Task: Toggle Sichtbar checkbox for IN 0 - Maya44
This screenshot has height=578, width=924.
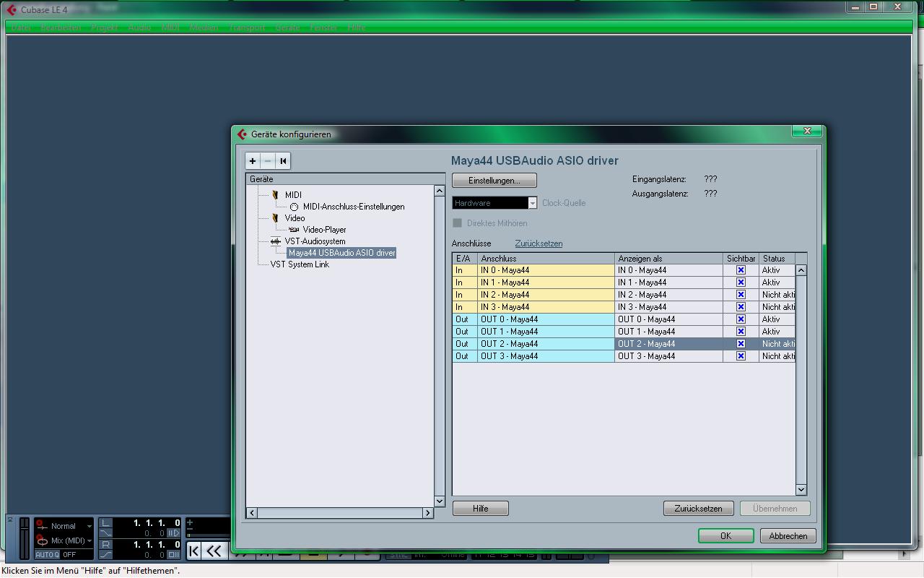Action: click(x=741, y=270)
